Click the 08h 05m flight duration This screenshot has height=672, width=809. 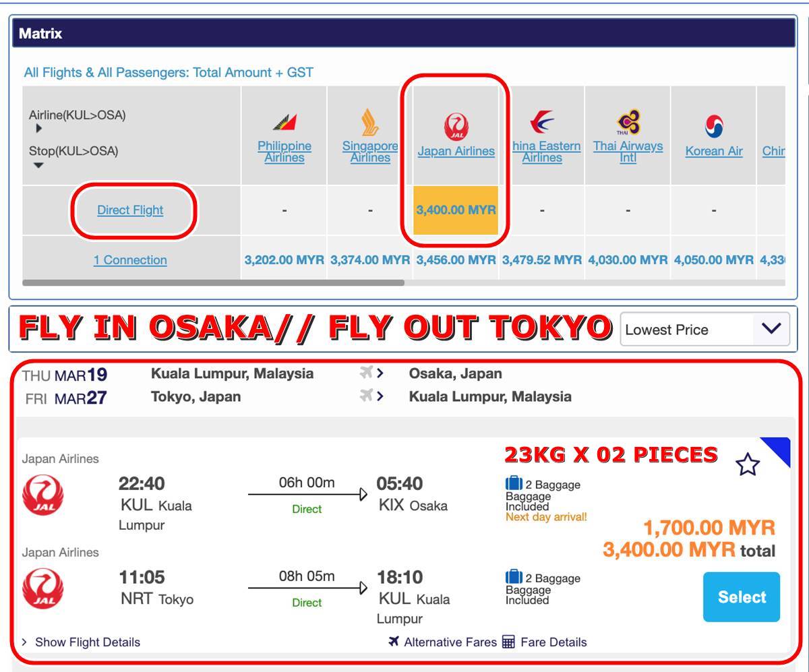coord(307,576)
